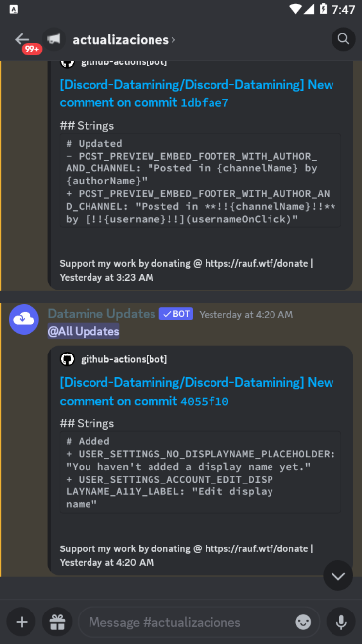This screenshot has height=644, width=362.
Task: Open the emoji picker smiley
Action: point(303,622)
